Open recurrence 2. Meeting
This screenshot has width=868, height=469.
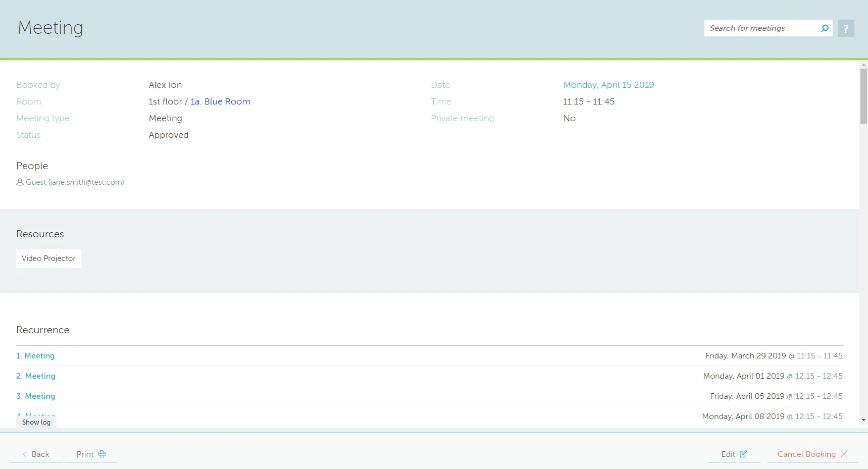coord(36,376)
